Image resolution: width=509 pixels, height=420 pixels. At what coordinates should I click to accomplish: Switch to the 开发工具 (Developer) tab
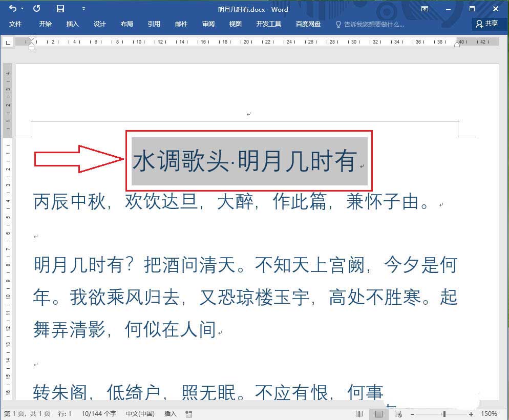(x=268, y=24)
